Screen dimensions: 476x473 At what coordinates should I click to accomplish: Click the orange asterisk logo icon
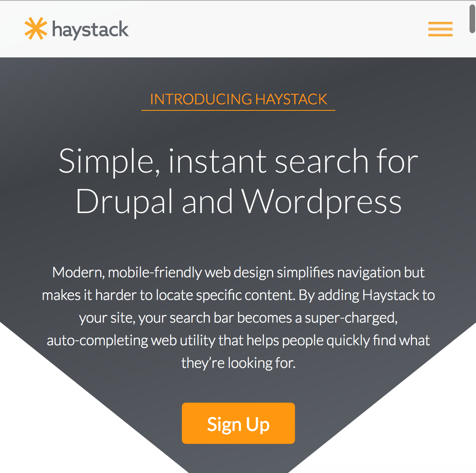point(36,29)
